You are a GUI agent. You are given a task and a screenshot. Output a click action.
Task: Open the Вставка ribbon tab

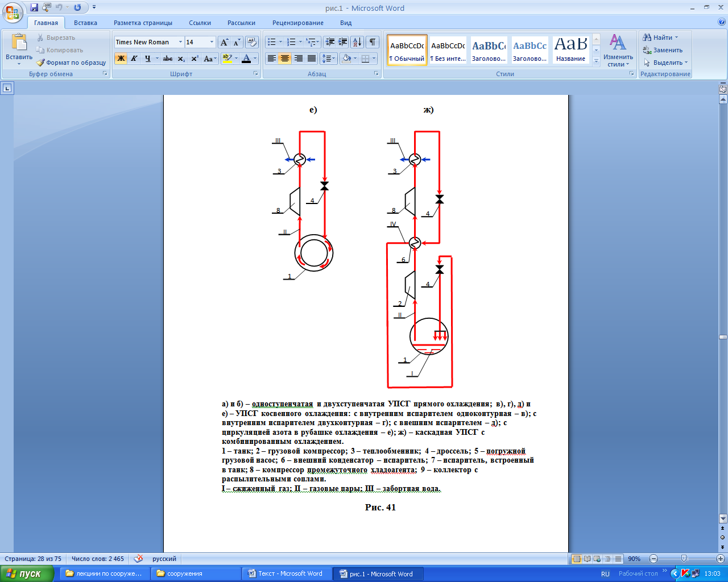click(x=85, y=23)
